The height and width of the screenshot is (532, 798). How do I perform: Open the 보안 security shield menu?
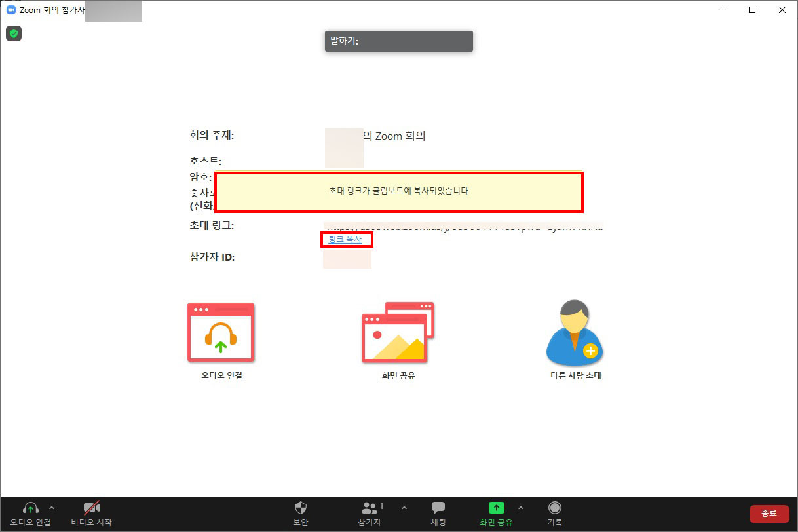(x=301, y=513)
